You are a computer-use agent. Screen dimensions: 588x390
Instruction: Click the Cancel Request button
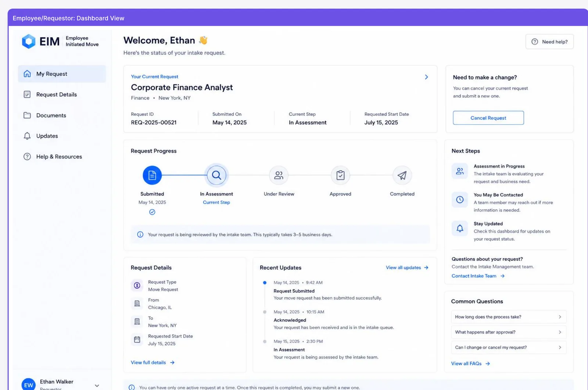coord(488,118)
